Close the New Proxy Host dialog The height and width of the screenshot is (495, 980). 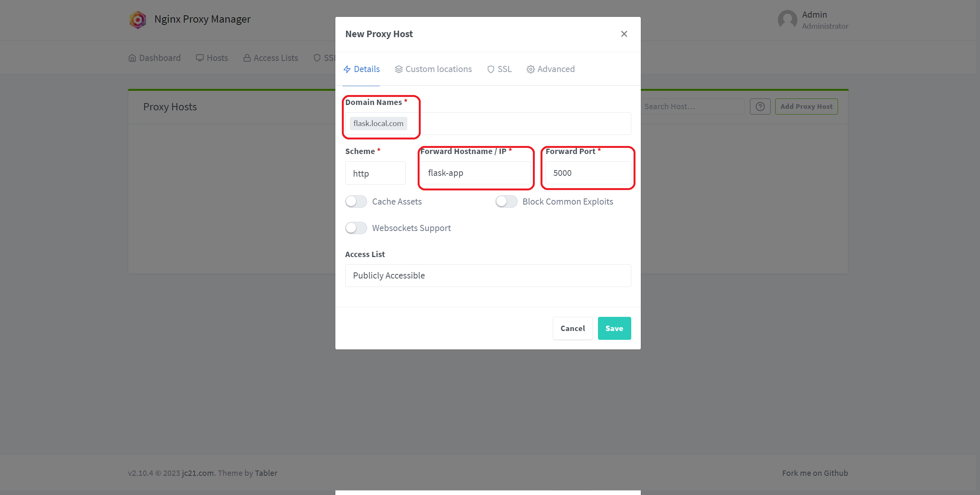[x=624, y=34]
